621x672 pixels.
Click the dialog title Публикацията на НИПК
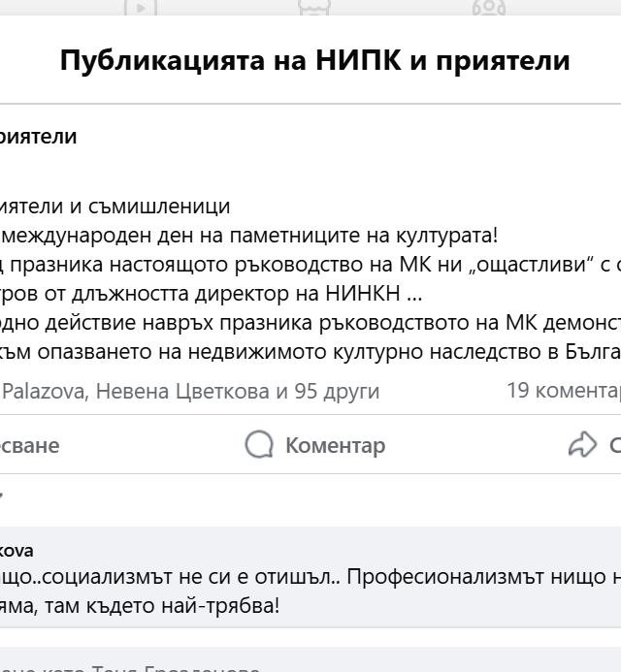click(314, 60)
